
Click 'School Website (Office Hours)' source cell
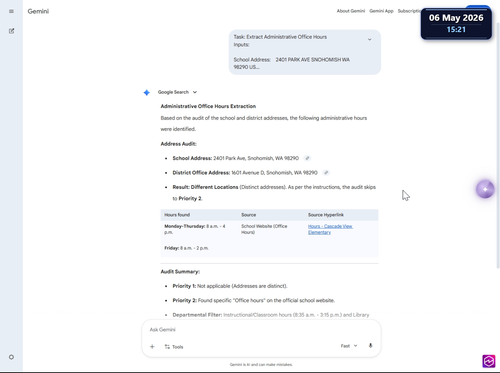(264, 229)
